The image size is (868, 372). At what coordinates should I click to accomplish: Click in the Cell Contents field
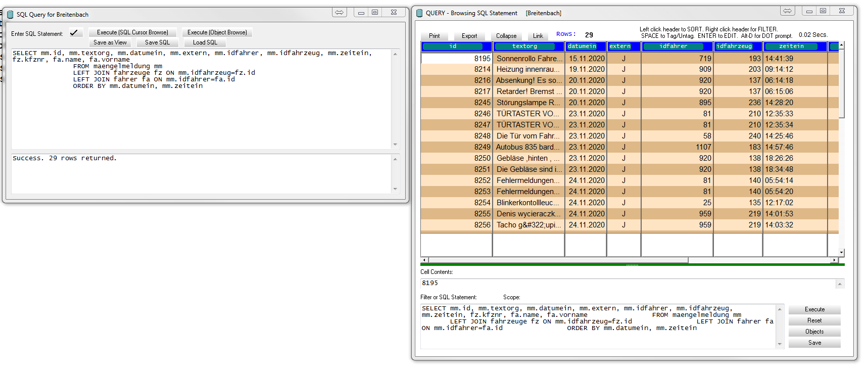click(626, 284)
